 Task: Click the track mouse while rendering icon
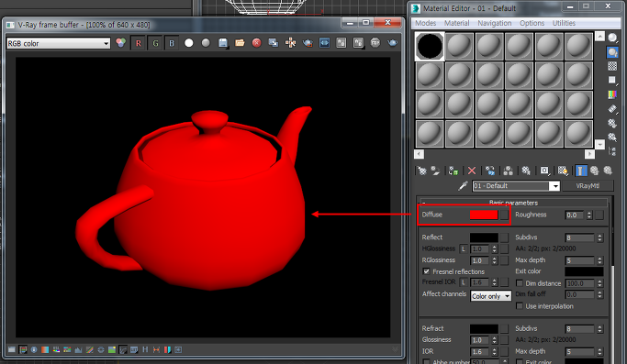291,43
